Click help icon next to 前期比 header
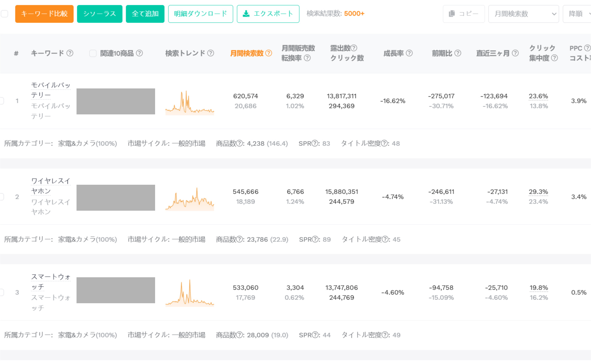 pos(458,53)
